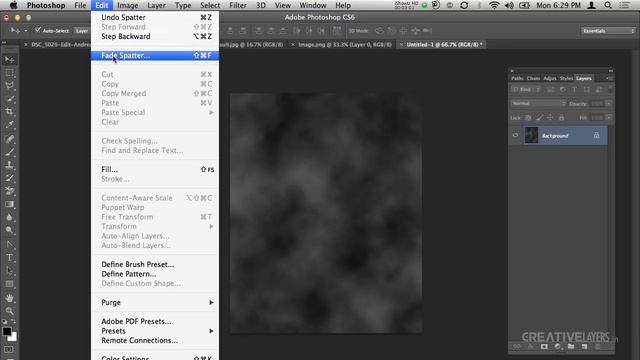Open the Opacity slider arrow
Viewport: 640px width, 360px height.
pos(609,104)
